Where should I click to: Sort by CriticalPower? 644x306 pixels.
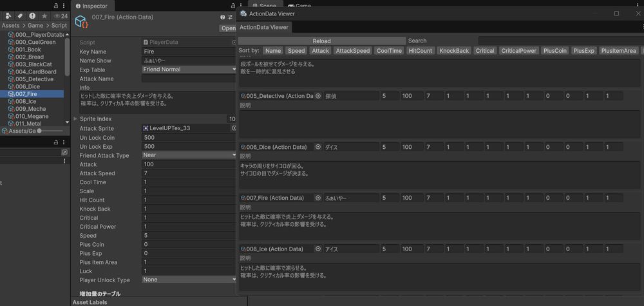(518, 50)
